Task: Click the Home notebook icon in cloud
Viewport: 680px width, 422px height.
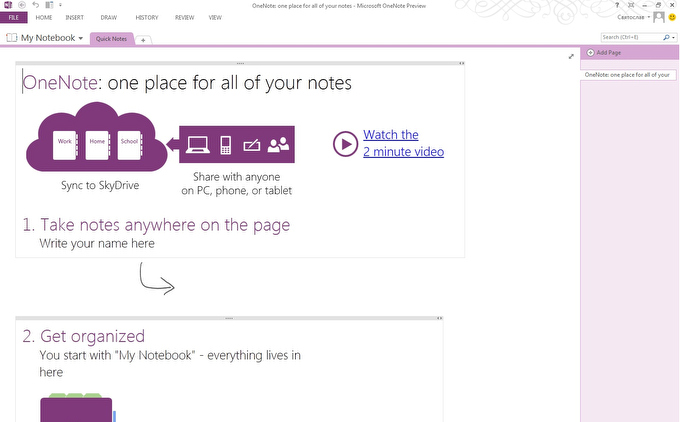Action: tap(97, 145)
